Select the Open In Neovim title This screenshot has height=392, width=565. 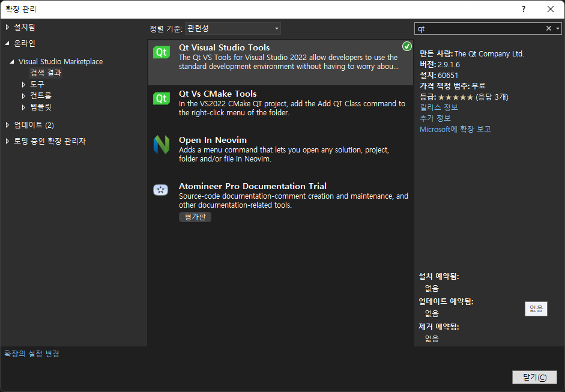tap(213, 140)
